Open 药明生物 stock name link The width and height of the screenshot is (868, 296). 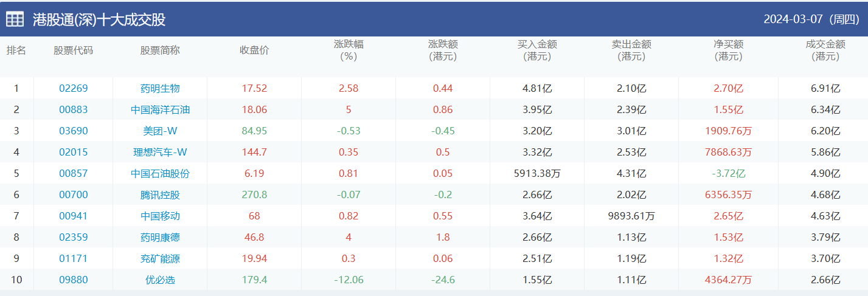(x=160, y=88)
